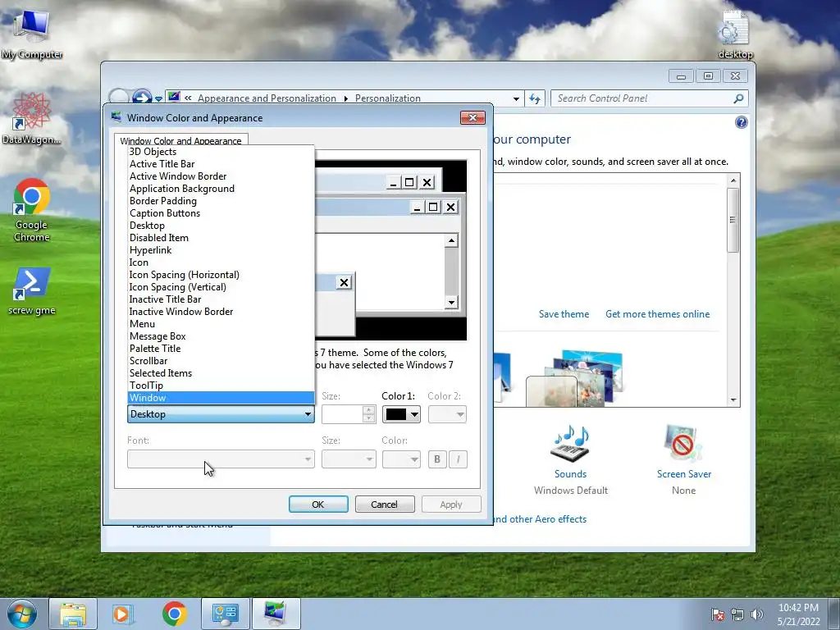
Task: Pick Caption Buttons from the list
Action: tap(221, 213)
